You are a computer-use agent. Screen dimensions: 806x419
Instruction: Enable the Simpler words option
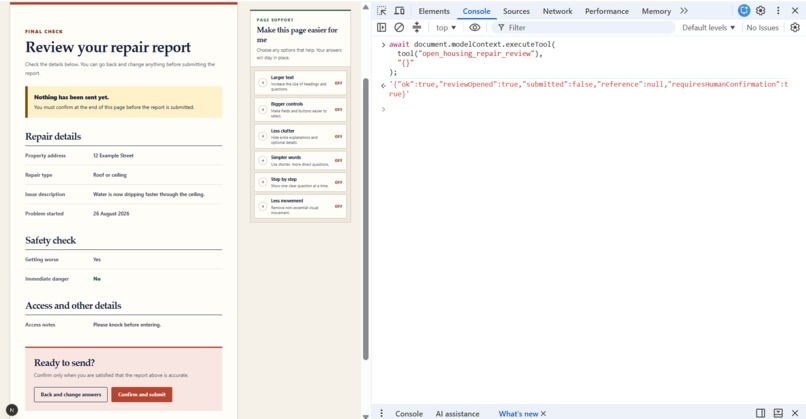coord(300,160)
